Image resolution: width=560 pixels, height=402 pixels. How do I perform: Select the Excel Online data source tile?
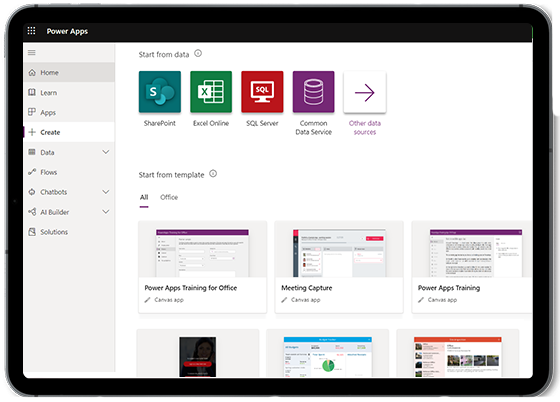(211, 92)
